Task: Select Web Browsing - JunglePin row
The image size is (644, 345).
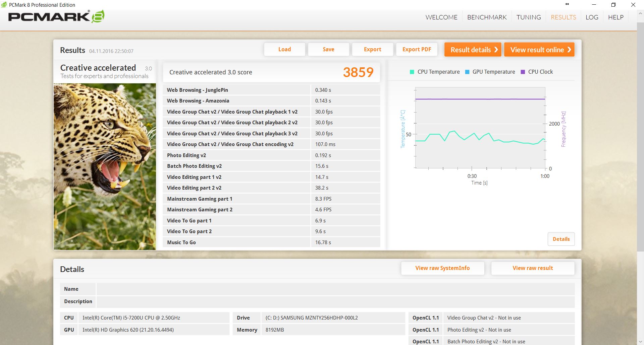Action: tap(271, 90)
